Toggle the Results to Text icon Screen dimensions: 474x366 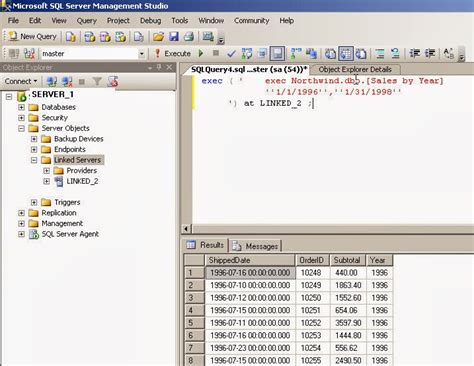330,53
